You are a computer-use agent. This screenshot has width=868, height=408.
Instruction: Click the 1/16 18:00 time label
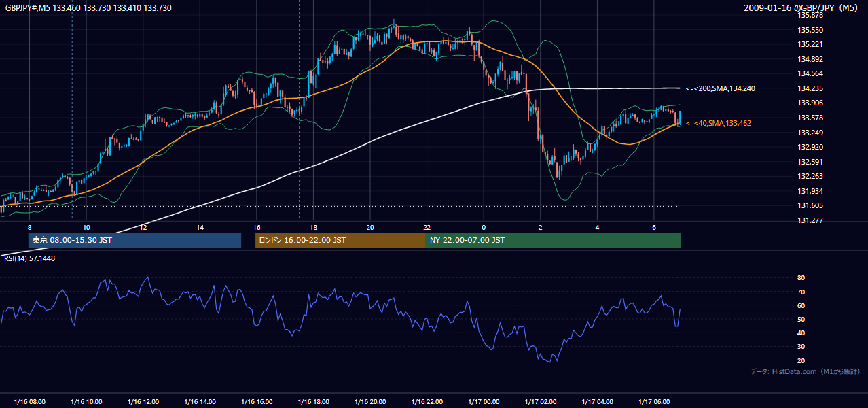313,402
